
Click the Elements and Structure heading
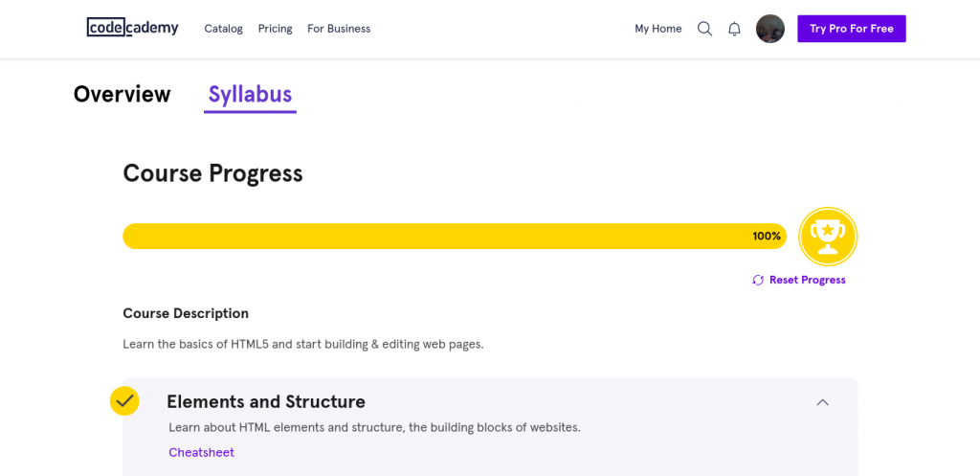266,401
